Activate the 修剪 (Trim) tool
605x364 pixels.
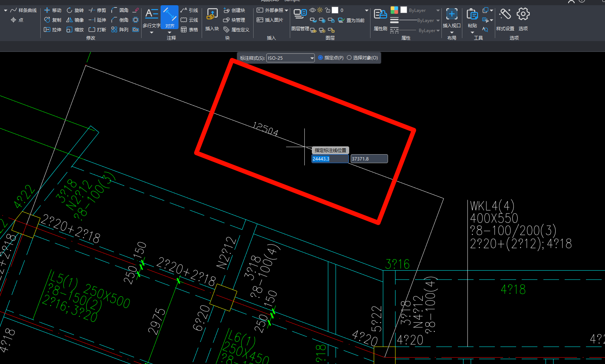(x=97, y=10)
